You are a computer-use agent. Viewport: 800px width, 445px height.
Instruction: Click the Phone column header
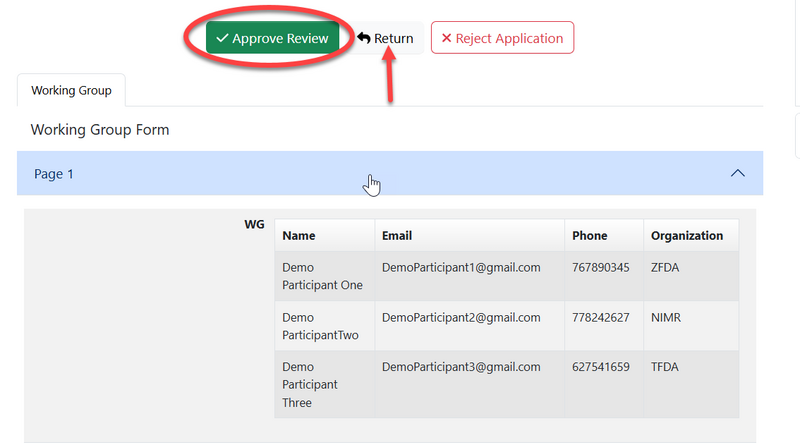click(x=589, y=236)
